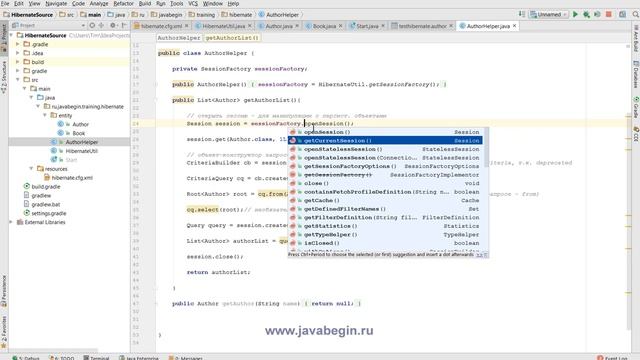
Task: Select settings.gradle file in tree
Action: pyautogui.click(x=49, y=213)
